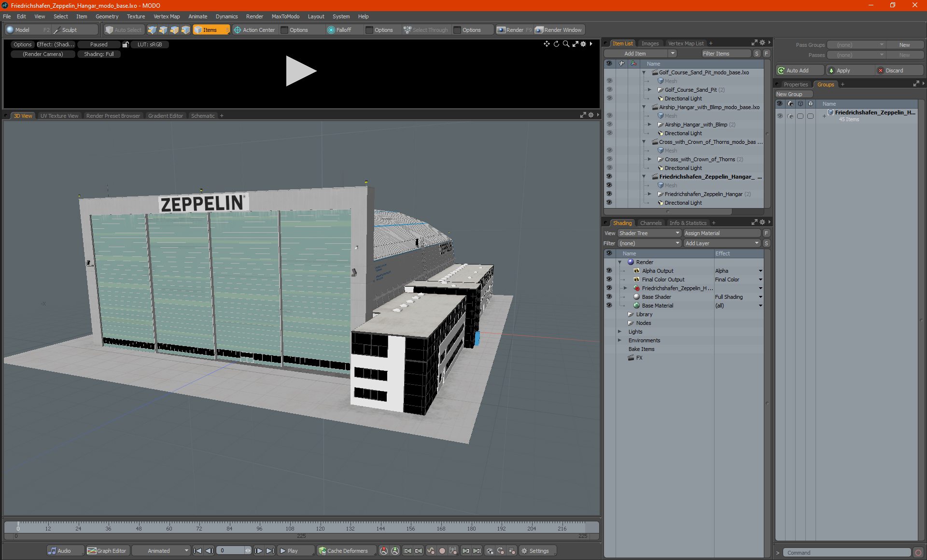This screenshot has height=560, width=927.
Task: Activate Items selection mode
Action: click(211, 30)
